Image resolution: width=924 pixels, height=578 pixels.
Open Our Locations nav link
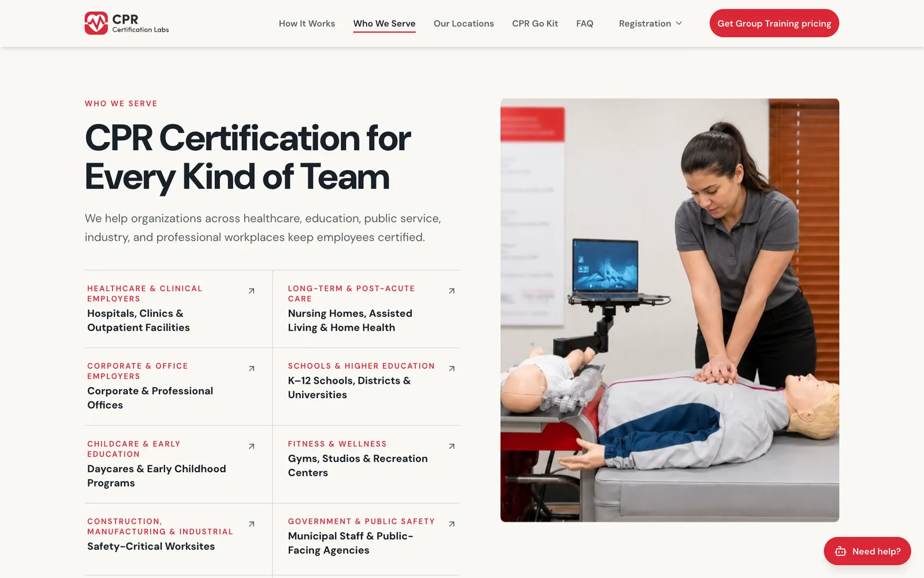click(464, 24)
